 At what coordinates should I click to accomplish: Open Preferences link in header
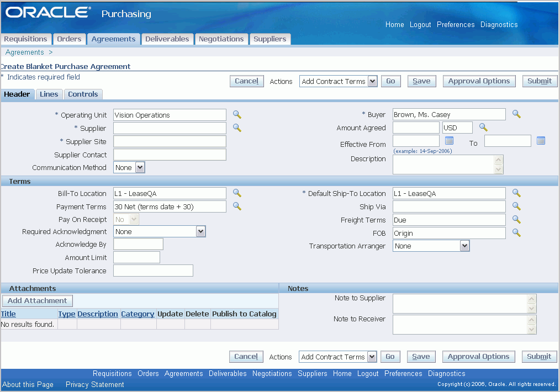[456, 25]
